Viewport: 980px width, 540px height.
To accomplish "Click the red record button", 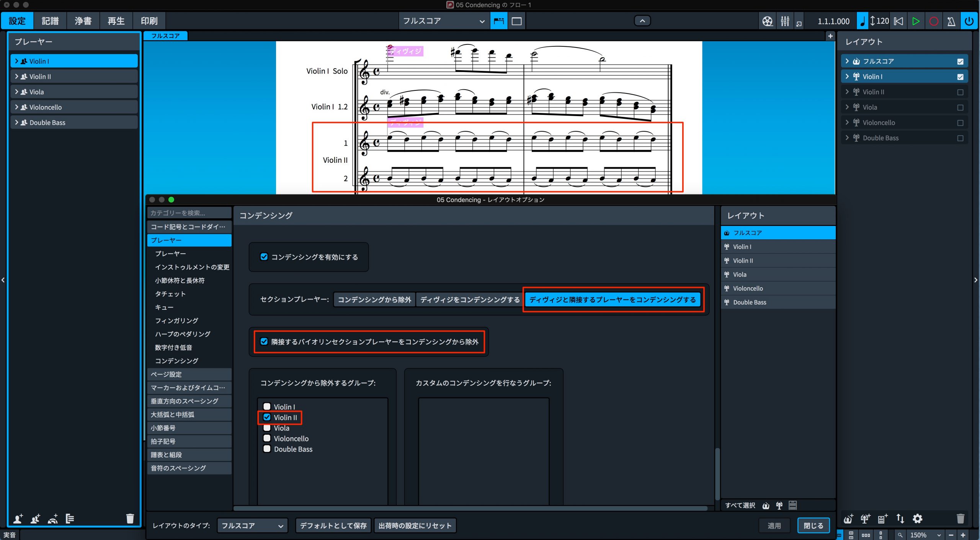I will pyautogui.click(x=933, y=21).
